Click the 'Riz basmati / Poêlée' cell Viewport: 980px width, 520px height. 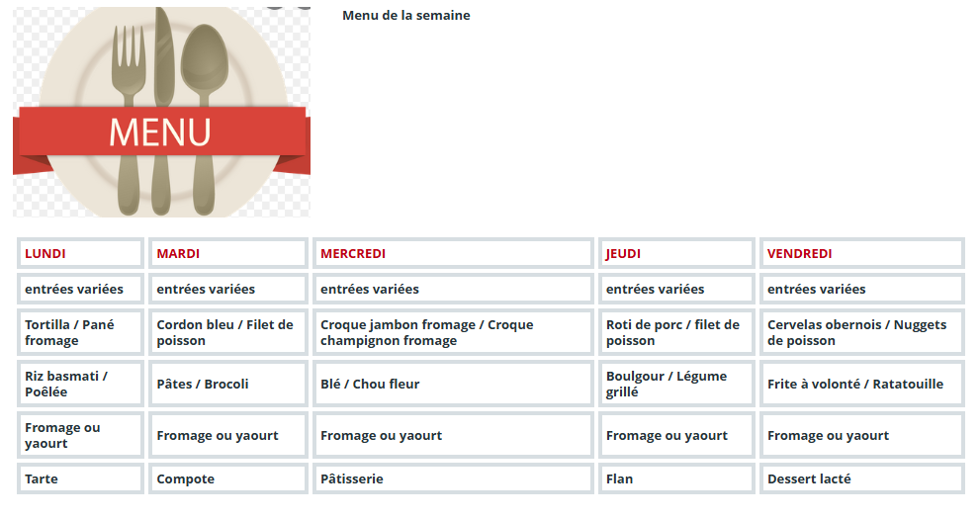point(81,384)
